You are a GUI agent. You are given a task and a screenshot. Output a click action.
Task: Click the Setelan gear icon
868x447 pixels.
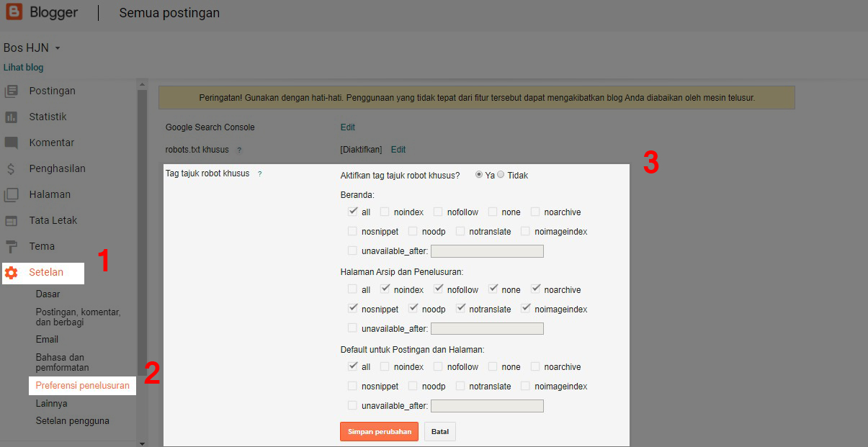11,273
